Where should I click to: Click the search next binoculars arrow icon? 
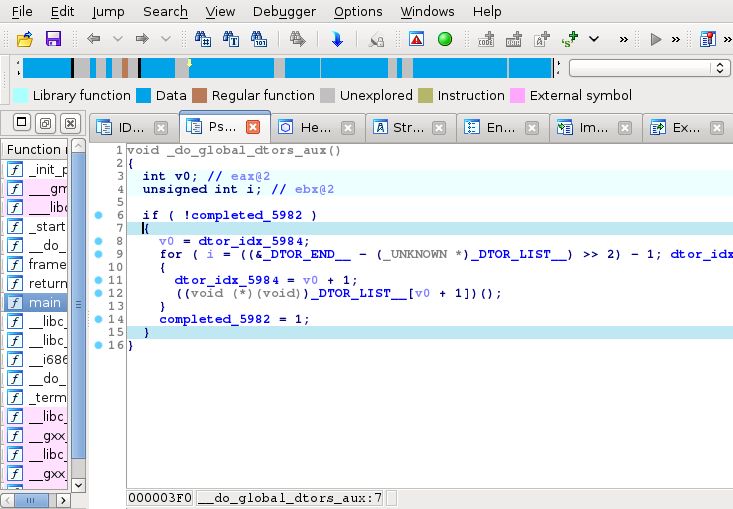(x=297, y=39)
